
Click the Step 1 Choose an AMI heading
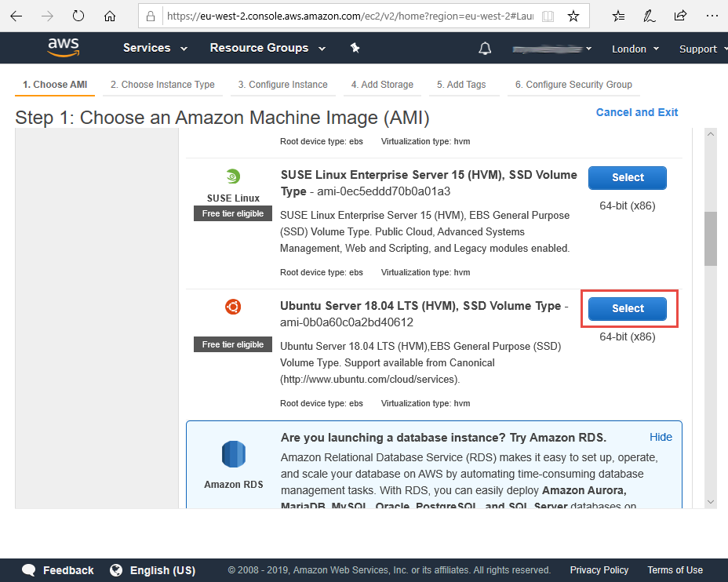click(x=222, y=118)
